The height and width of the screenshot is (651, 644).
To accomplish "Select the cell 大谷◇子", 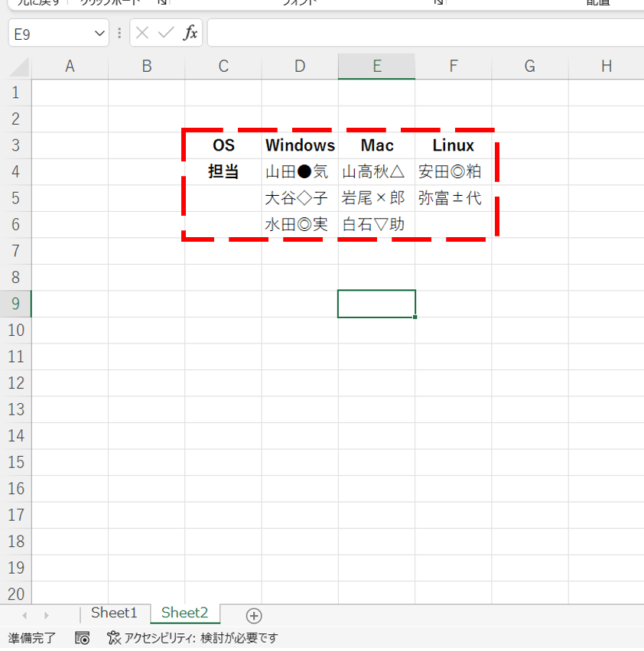I will 300,198.
